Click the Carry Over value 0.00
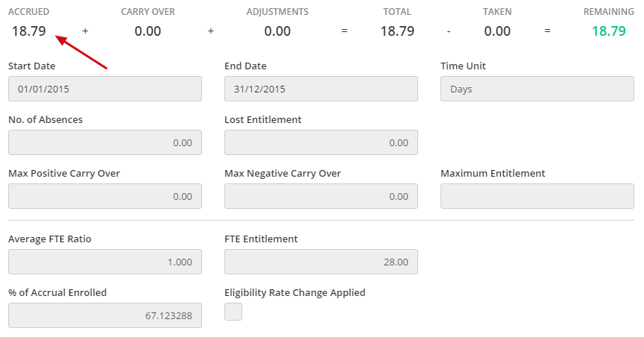The width and height of the screenshot is (644, 337). click(148, 31)
